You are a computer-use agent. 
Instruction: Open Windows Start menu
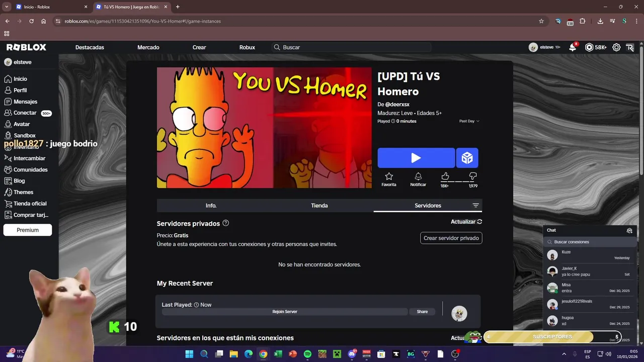(189, 354)
